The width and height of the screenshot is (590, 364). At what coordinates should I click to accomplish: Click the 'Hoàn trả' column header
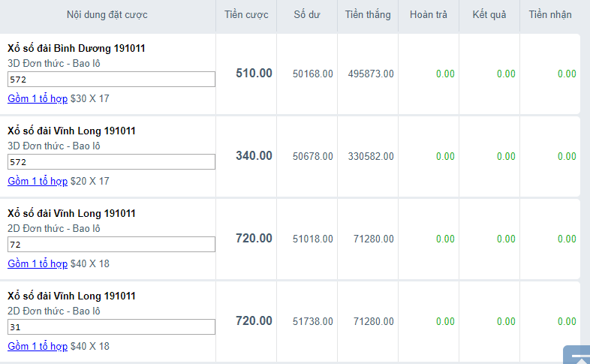(428, 15)
